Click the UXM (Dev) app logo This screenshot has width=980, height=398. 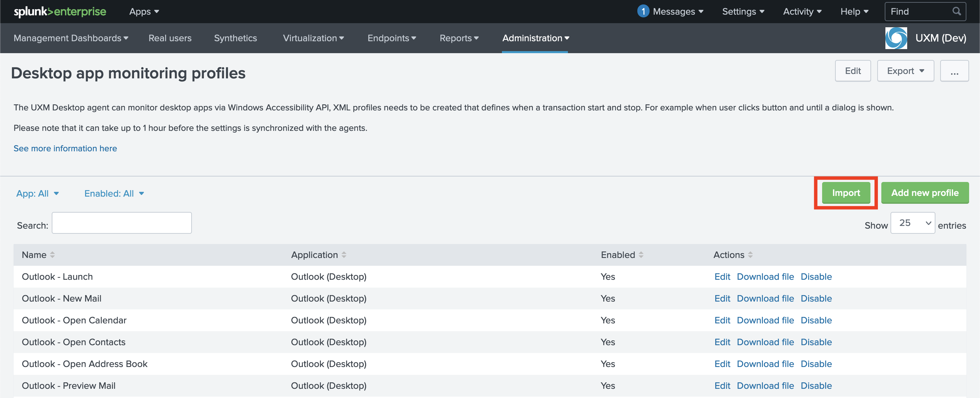[x=896, y=38]
